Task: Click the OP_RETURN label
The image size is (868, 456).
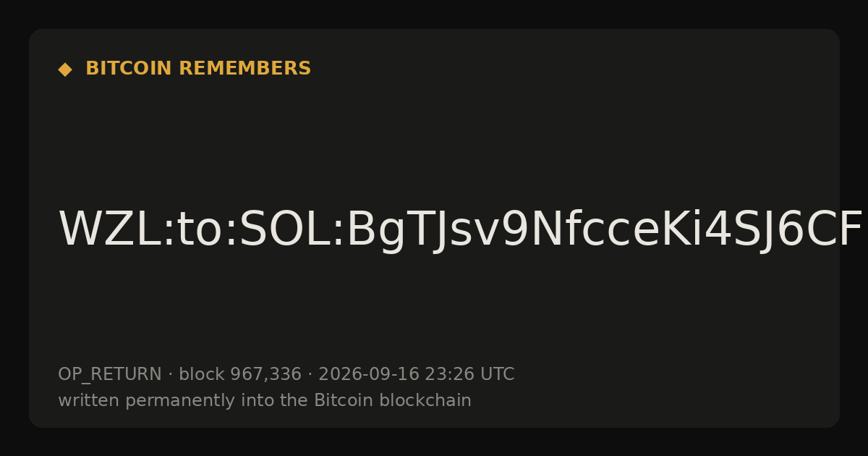Action: (110, 374)
